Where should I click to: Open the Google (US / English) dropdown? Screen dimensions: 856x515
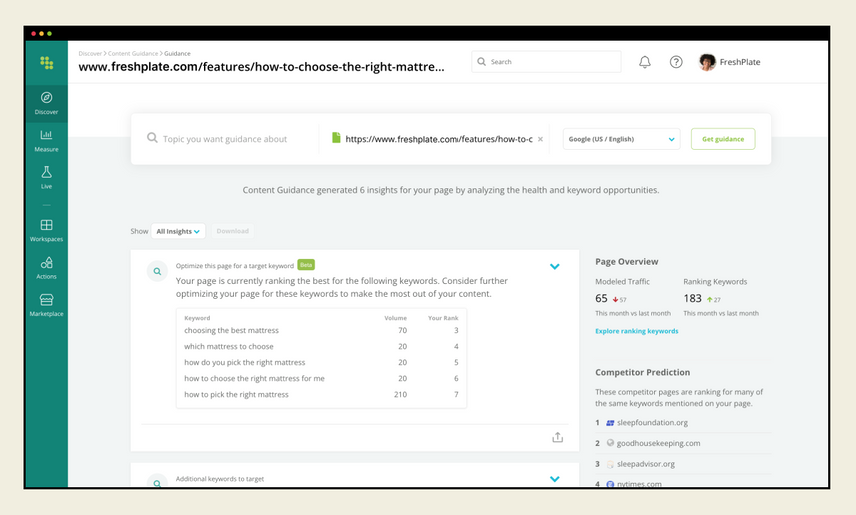621,139
